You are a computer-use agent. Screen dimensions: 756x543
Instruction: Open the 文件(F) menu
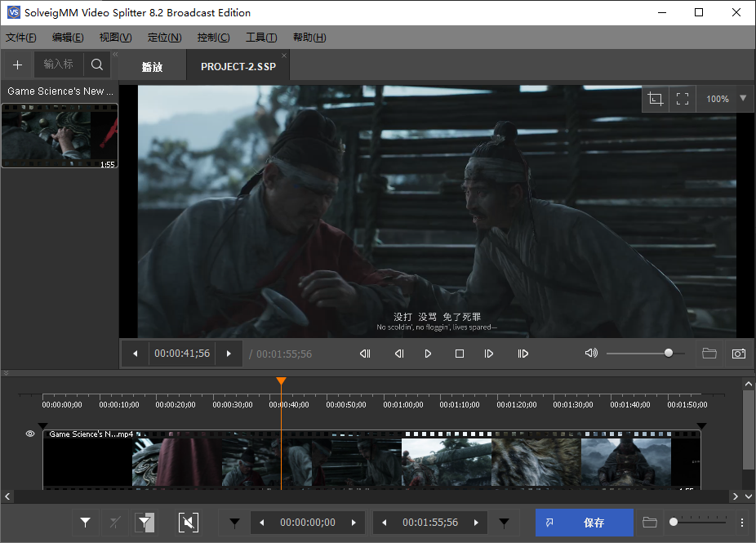click(21, 38)
